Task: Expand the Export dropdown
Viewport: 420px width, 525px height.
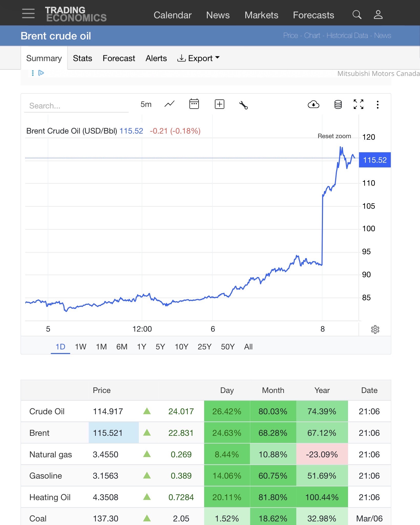Action: pos(198,58)
